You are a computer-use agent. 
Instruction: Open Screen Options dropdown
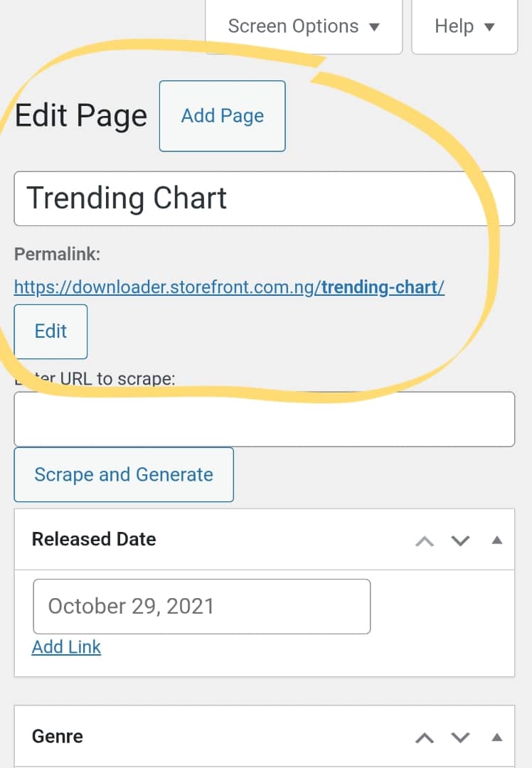pos(304,27)
